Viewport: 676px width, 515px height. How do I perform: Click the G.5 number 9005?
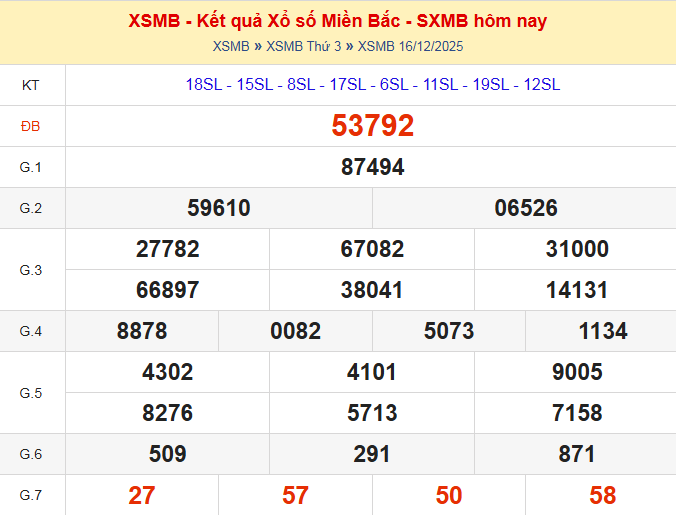pyautogui.click(x=577, y=372)
